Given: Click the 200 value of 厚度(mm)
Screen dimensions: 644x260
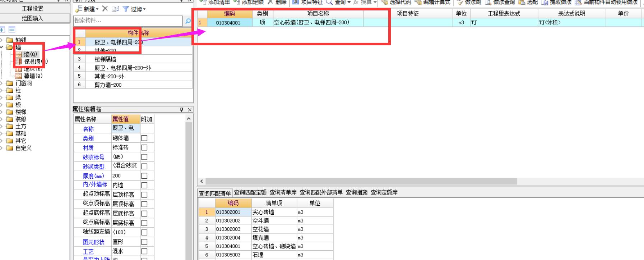Looking at the screenshot, I should point(125,176).
